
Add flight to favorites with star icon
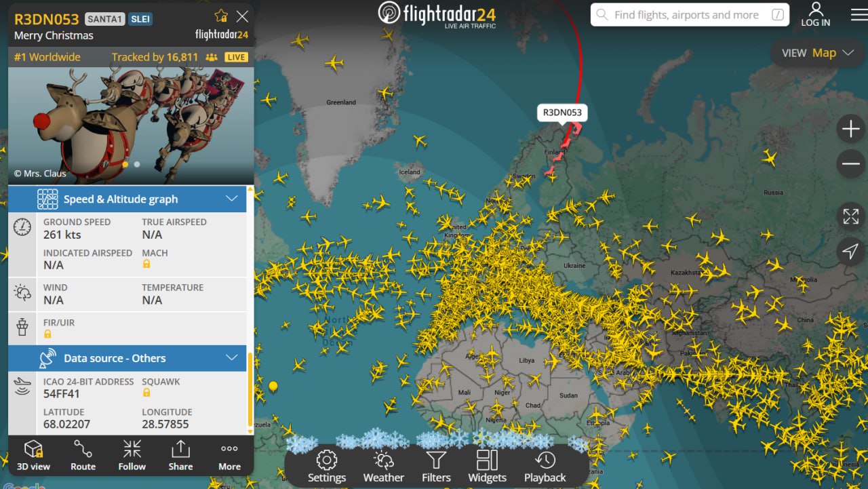221,16
